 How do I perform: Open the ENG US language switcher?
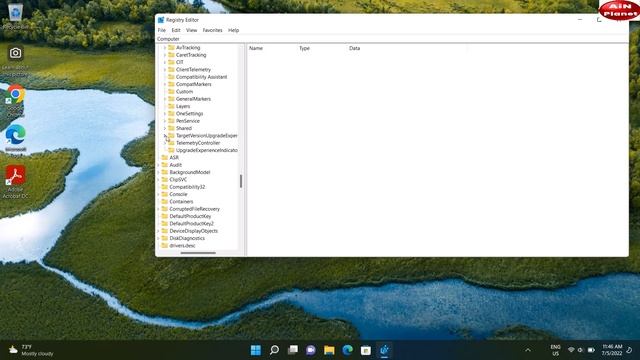(x=556, y=350)
